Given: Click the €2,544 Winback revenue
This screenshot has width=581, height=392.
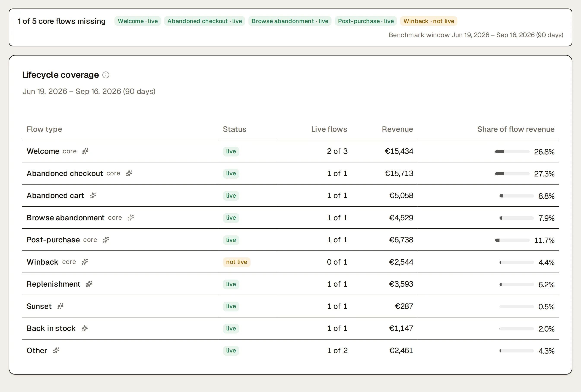Looking at the screenshot, I should click(x=401, y=262).
